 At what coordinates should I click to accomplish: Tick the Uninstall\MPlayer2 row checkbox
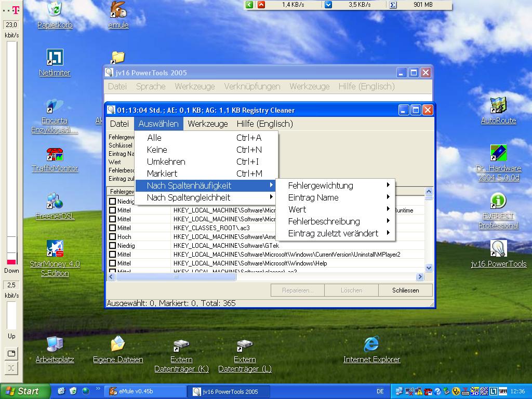point(112,254)
